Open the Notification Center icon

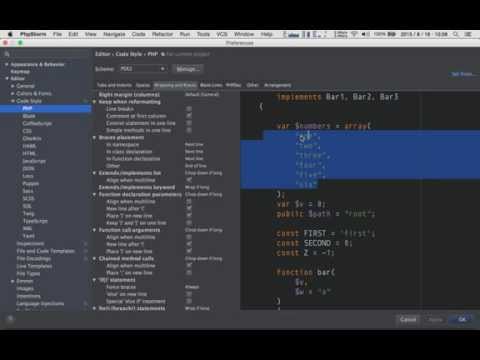[468, 34]
